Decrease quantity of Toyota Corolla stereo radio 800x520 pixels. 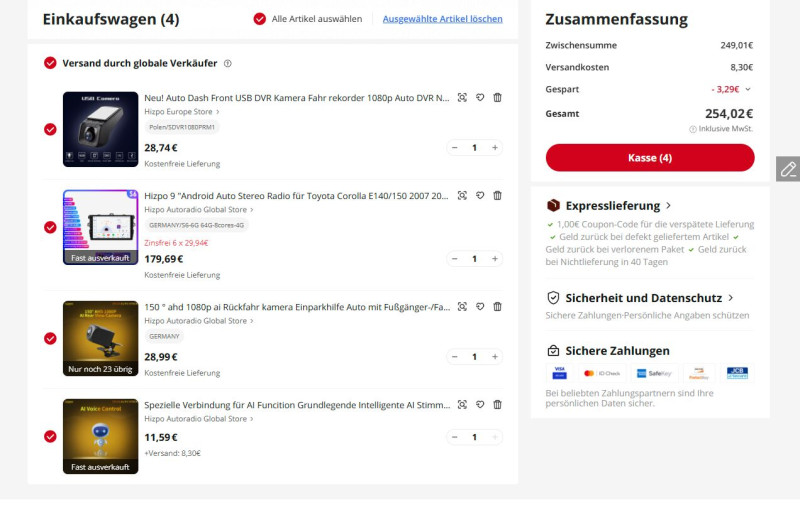(455, 259)
